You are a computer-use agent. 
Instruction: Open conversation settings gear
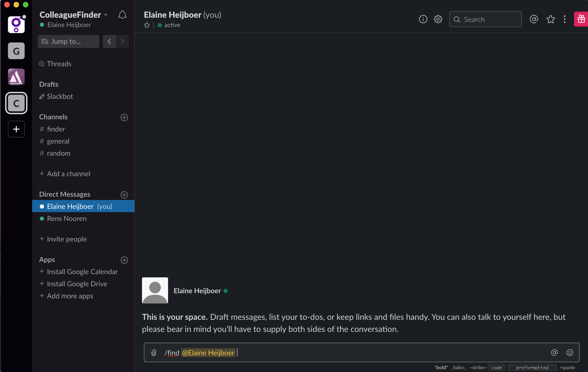438,19
